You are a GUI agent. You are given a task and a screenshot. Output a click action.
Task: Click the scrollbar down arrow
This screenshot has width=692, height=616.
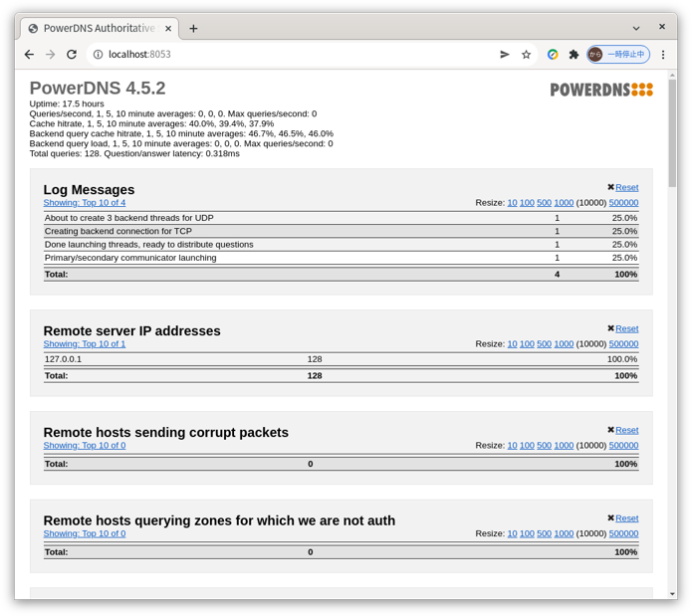672,593
